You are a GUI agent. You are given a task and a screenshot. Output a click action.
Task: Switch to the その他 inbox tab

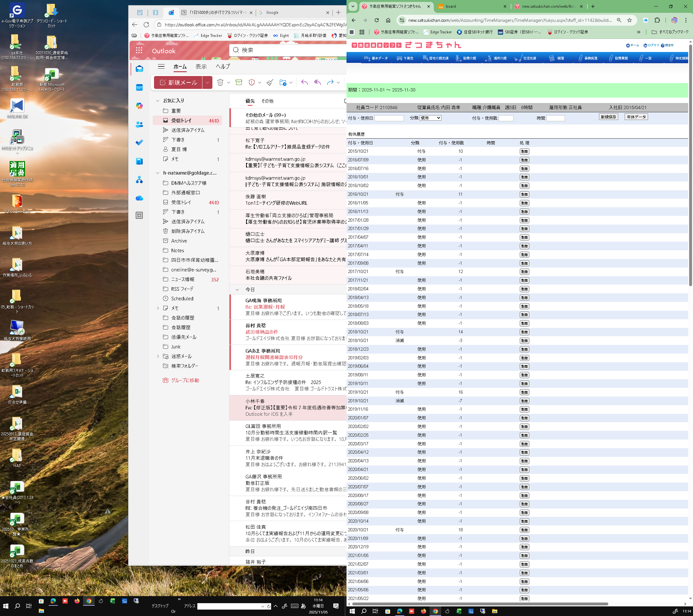267,101
